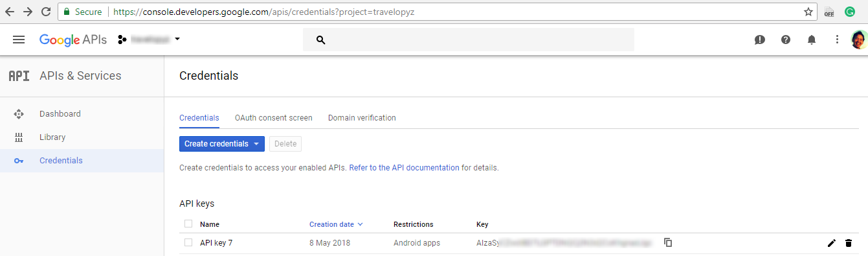
Task: Edit API key 7 with the pencil icon
Action: click(832, 243)
